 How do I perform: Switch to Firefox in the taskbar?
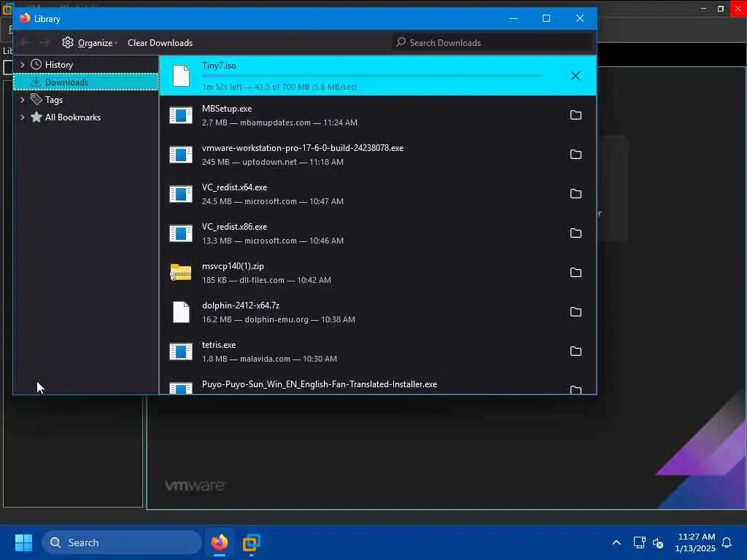point(219,542)
